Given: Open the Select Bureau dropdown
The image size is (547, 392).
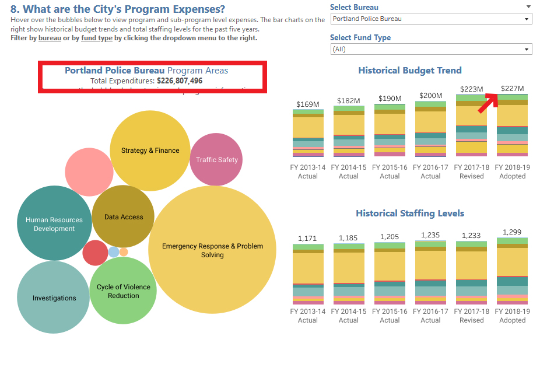Looking at the screenshot, I should tap(431, 19).
